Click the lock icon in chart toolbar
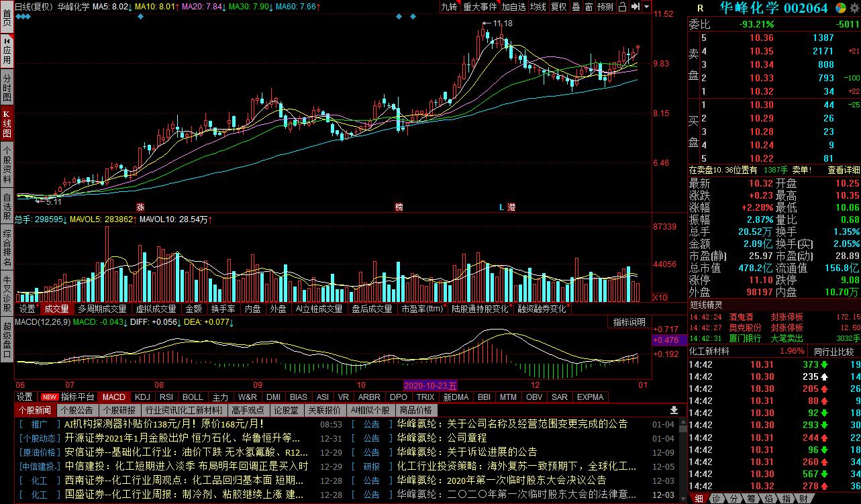This screenshot has width=861, height=504. (622, 7)
